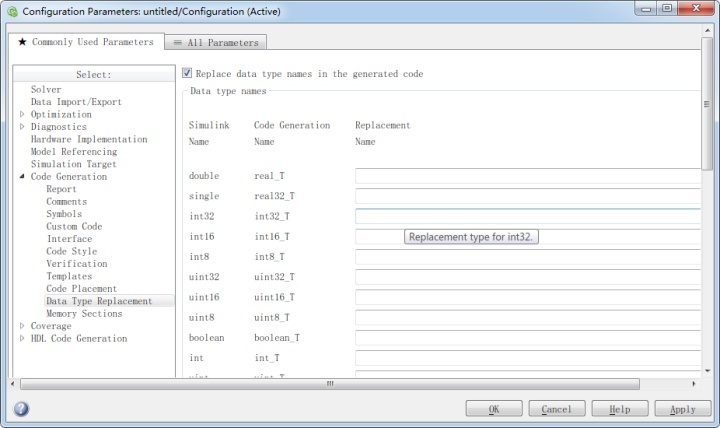Open the Memory Sections pane
Image resolution: width=720 pixels, height=428 pixels.
(x=84, y=313)
